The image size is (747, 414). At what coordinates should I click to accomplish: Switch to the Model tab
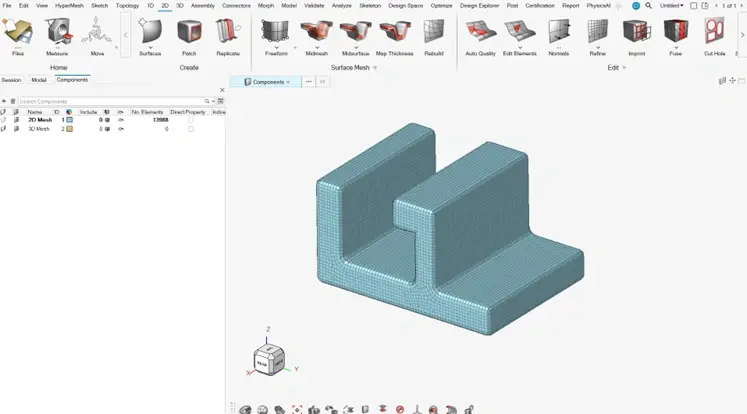pos(39,79)
